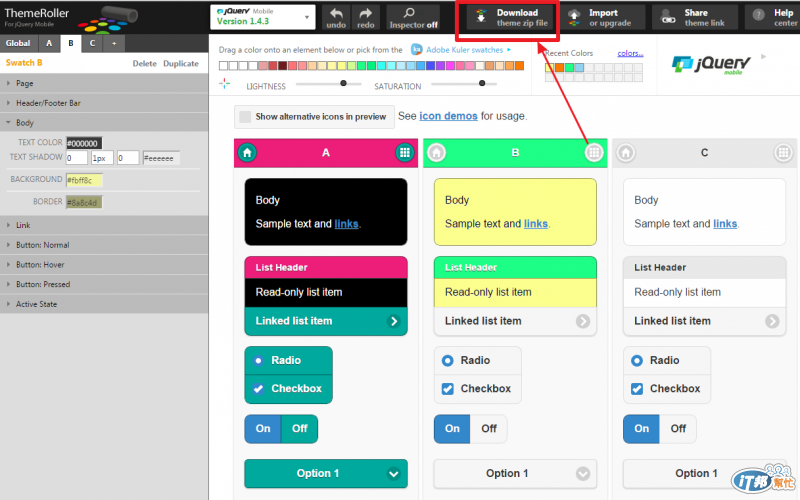800x500 pixels.
Task: Select the Radio option in swatch B
Action: [478, 360]
